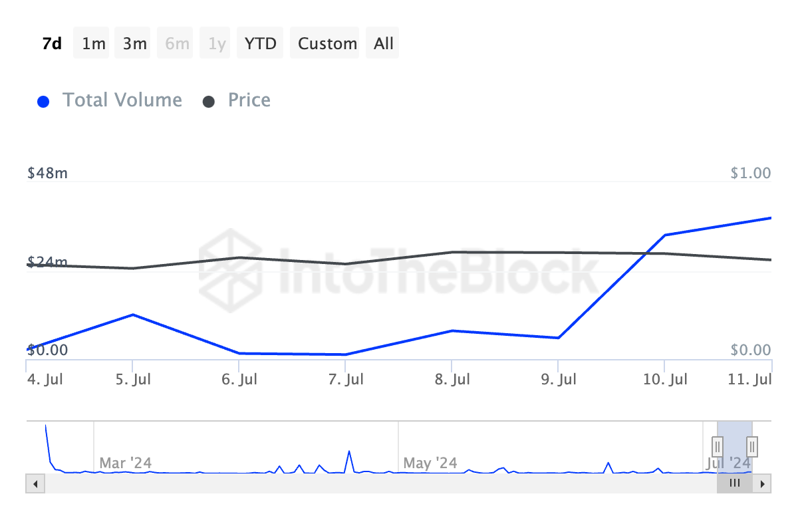Select the YTD range button
798x532 pixels.
click(x=260, y=44)
